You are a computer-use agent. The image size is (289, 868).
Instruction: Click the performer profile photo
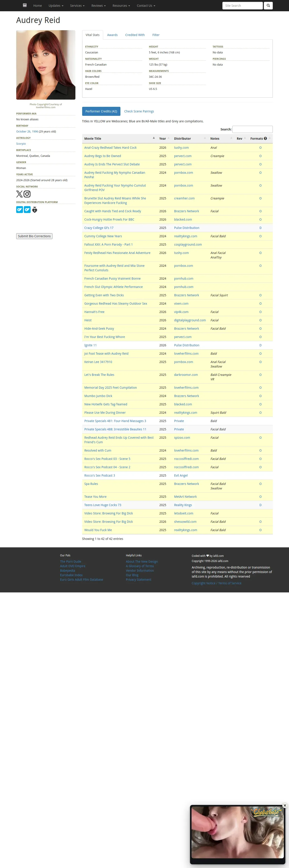[46, 65]
